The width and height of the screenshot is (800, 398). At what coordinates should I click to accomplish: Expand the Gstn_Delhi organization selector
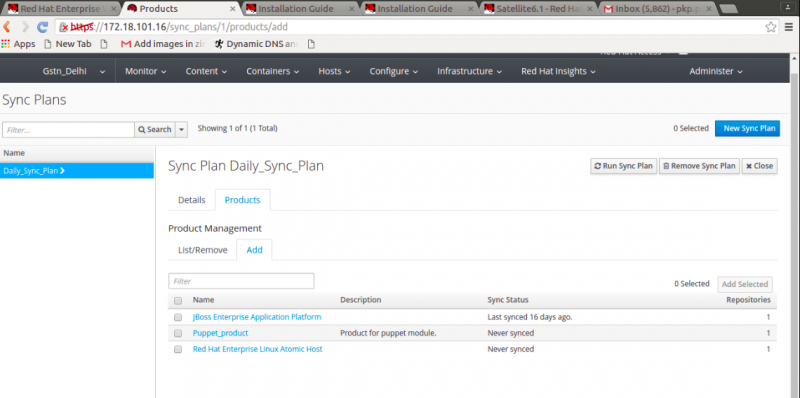click(x=74, y=71)
